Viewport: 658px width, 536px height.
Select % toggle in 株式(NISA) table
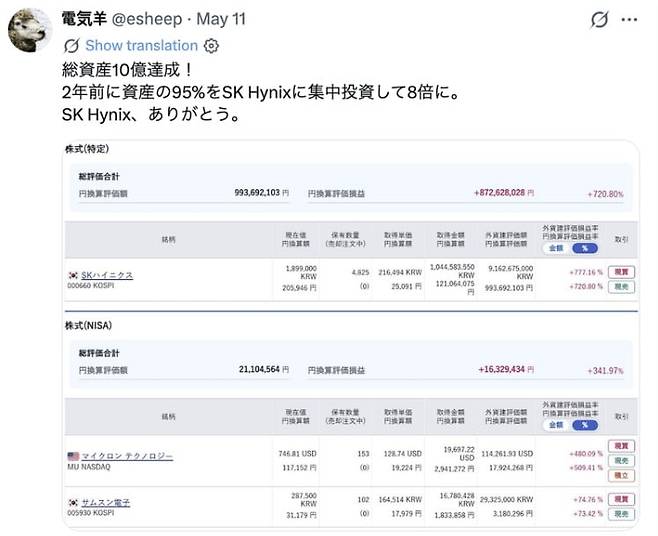tap(585, 425)
